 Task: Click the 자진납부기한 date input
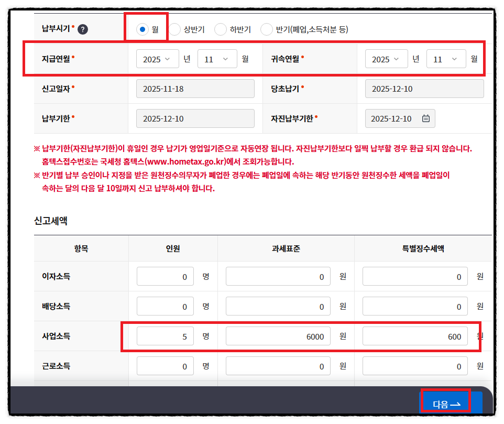coord(400,118)
